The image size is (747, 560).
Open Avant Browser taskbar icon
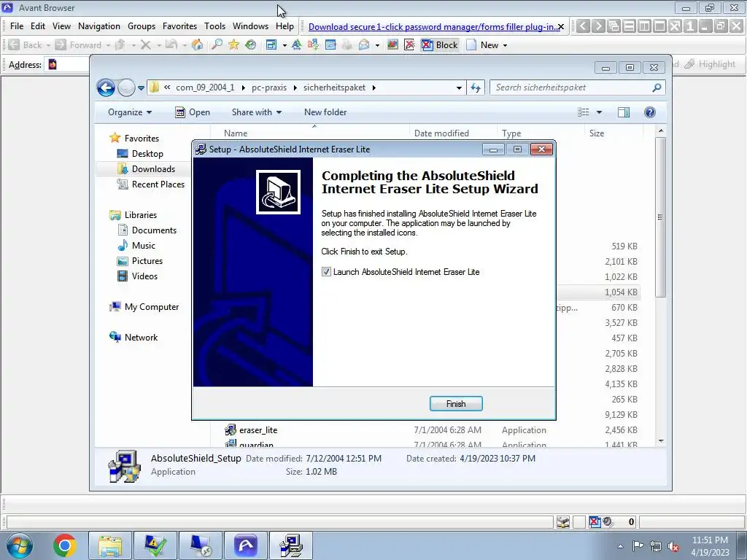pyautogui.click(x=246, y=545)
